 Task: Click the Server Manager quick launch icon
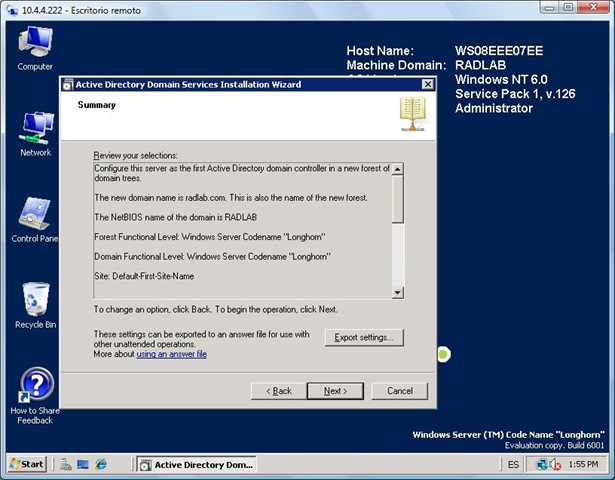tap(65, 465)
